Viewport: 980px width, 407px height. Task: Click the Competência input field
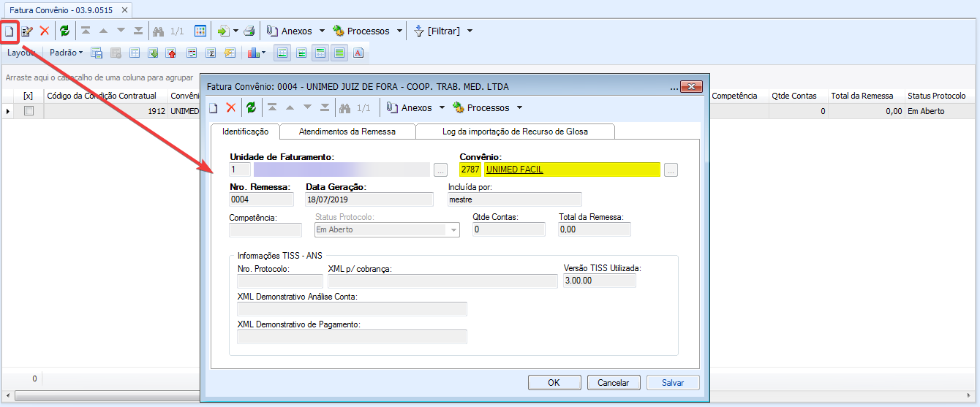tap(265, 229)
